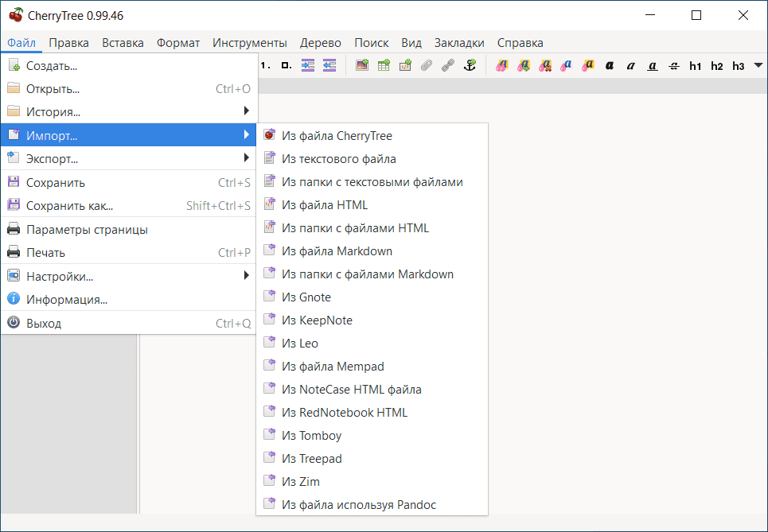Image resolution: width=768 pixels, height=532 pixels.
Task: Click the insert anchor icon
Action: (x=470, y=65)
